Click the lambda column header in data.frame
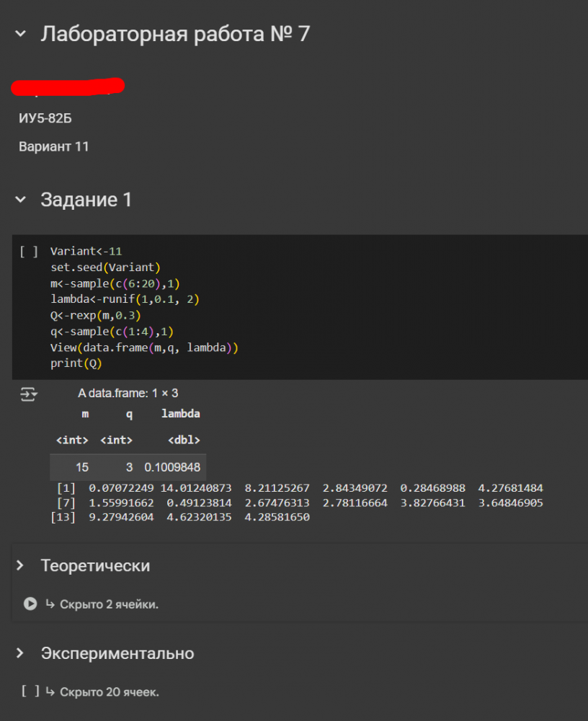Viewport: 588px width, 721px height. pyautogui.click(x=181, y=414)
